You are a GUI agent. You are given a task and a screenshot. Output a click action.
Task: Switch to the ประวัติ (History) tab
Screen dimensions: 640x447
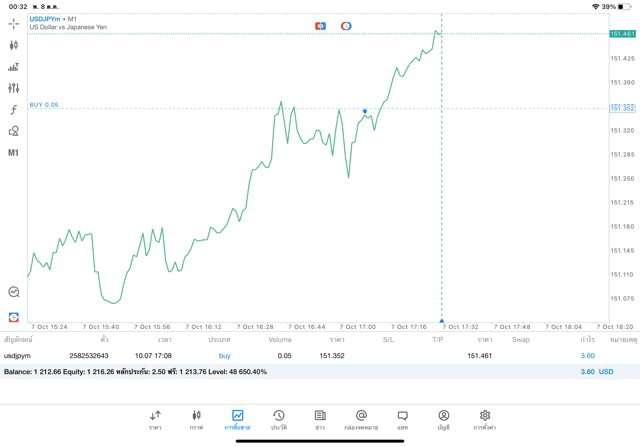[278, 419]
